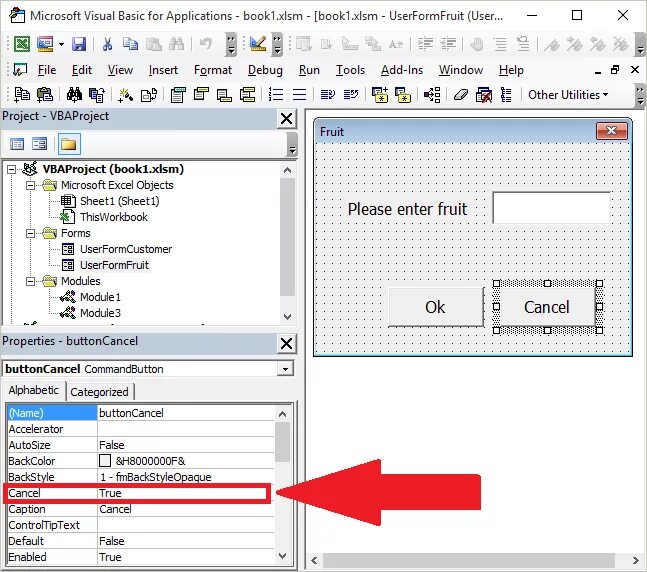Click the fruit text box on the form
This screenshot has height=572, width=647.
(552, 208)
